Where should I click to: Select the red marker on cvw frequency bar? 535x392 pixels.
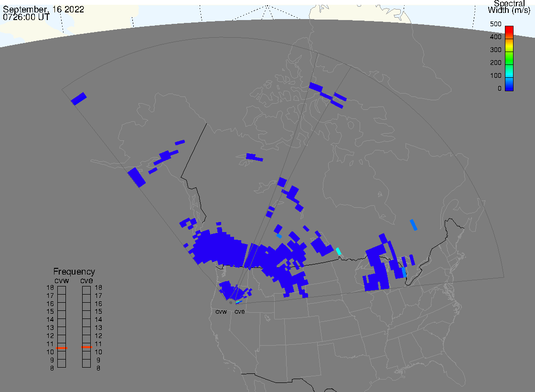pyautogui.click(x=62, y=348)
